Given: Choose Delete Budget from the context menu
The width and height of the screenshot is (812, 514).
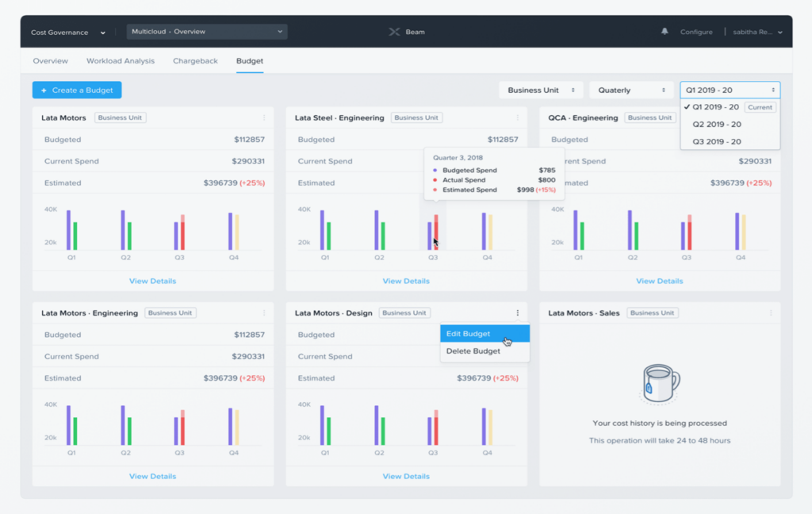Looking at the screenshot, I should (476, 351).
